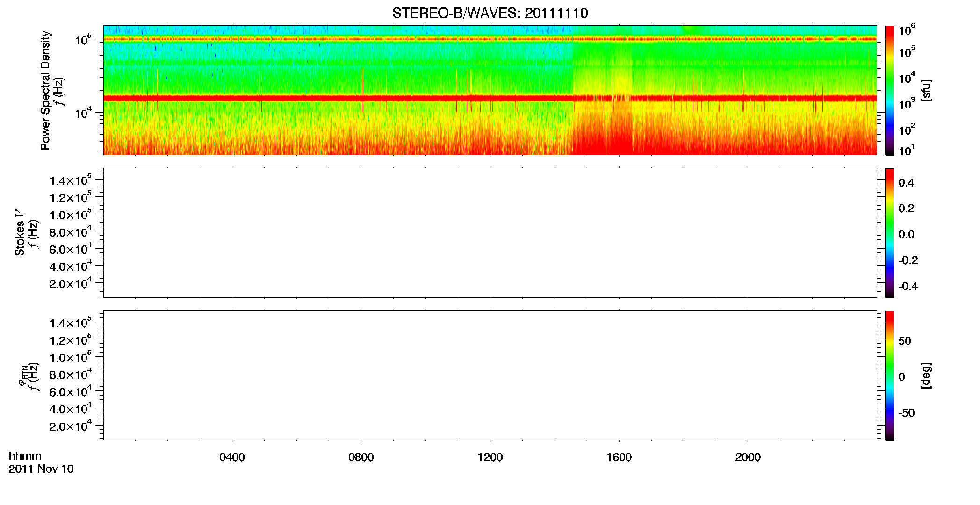Click the Stokes V axis label
980x505 pixels.
20,232
